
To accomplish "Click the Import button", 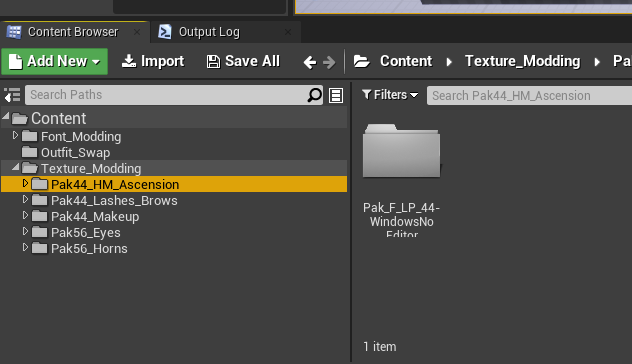I will coord(153,61).
